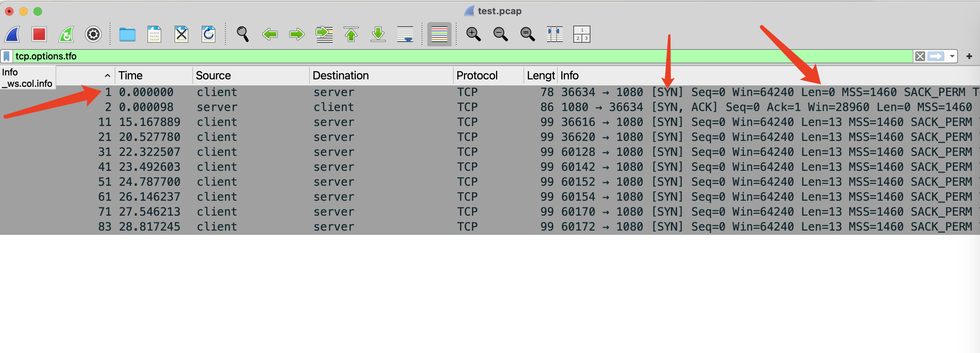Find a packet with the magnifier icon
This screenshot has width=980, height=353.
point(243,34)
